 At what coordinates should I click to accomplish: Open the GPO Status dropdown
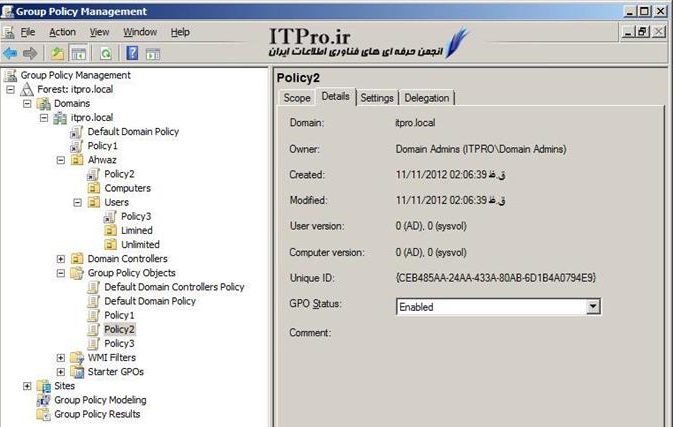pos(593,307)
